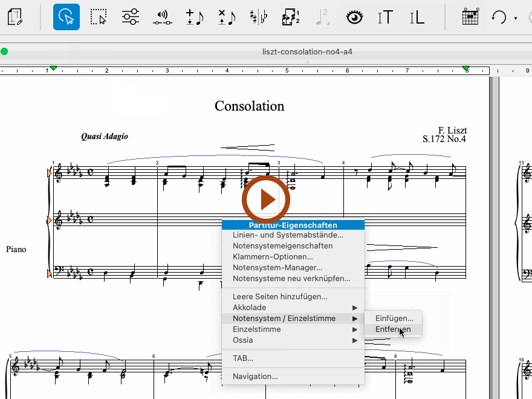Screen dimensions: 532x399
Task: Toggle the text insertion tool
Action: [385, 17]
